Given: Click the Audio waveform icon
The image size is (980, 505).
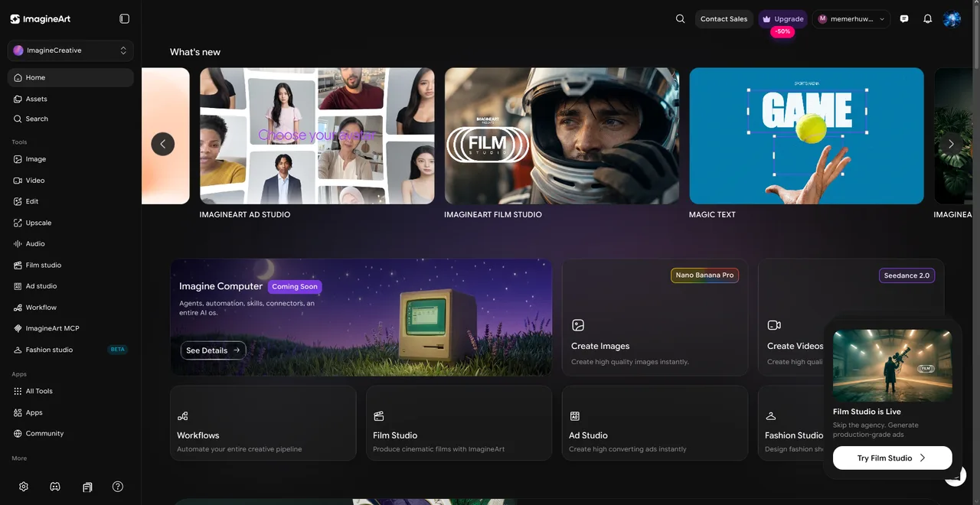Looking at the screenshot, I should pos(18,243).
